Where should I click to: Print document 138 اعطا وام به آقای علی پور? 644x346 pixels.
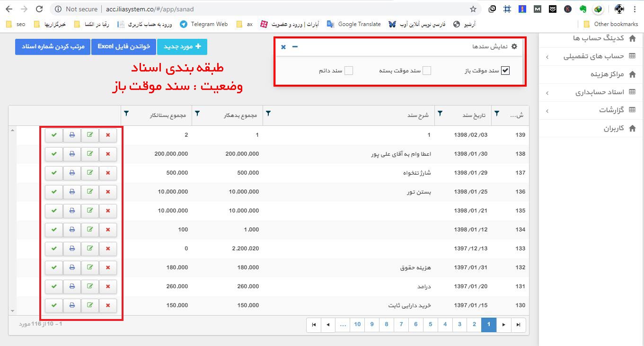[71, 154]
